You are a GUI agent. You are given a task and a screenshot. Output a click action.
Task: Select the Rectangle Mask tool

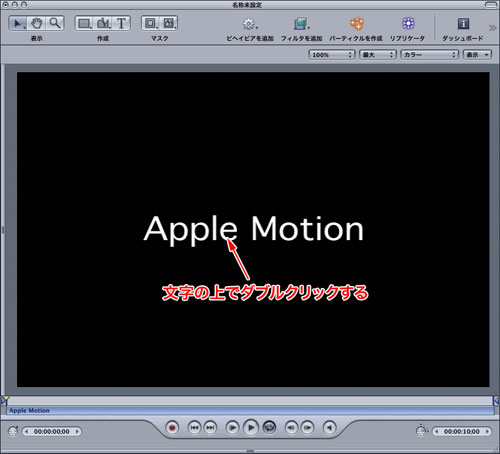pos(151,23)
